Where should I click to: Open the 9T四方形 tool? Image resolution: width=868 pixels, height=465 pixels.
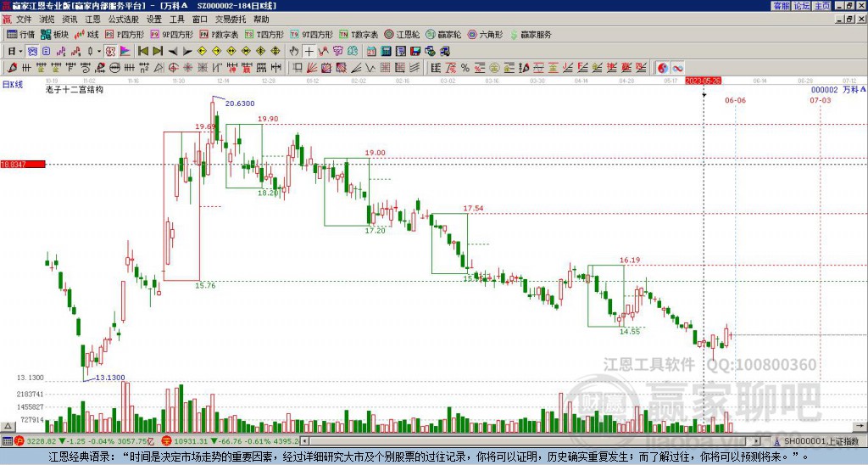point(312,34)
